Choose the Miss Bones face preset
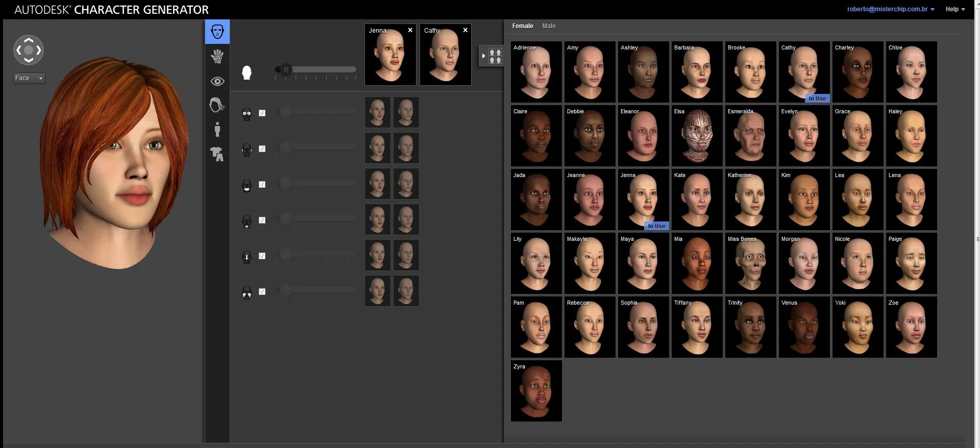 pyautogui.click(x=751, y=263)
